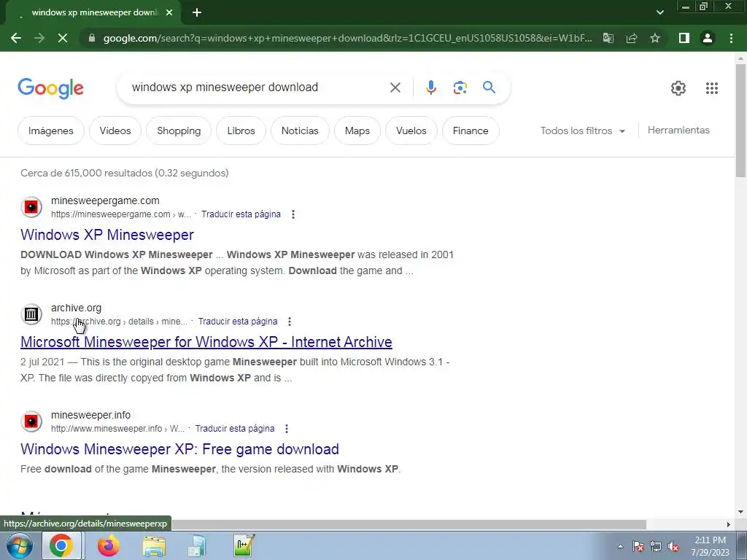Viewport: 747px width, 560px height.
Task: Stop loading the page with the X button
Action: pyautogui.click(x=63, y=38)
